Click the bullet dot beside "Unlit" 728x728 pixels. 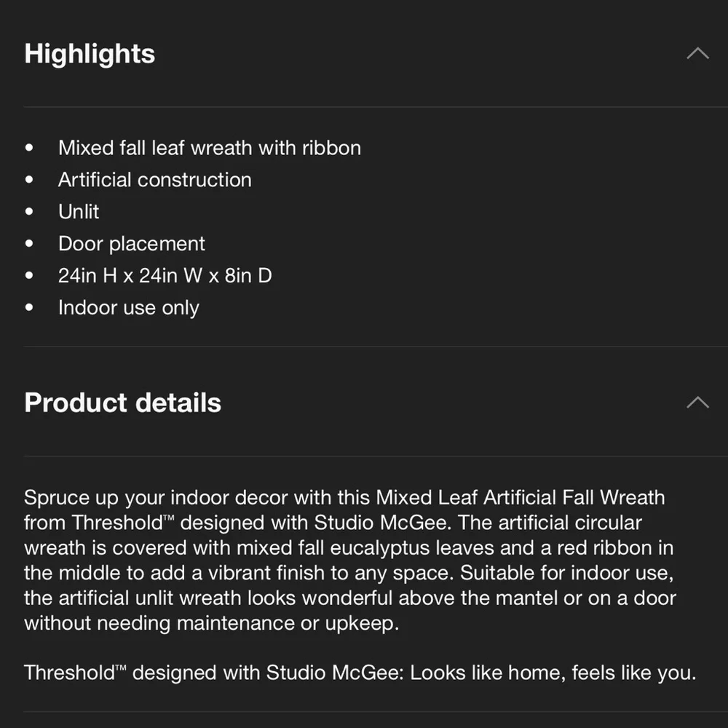pos(29,212)
